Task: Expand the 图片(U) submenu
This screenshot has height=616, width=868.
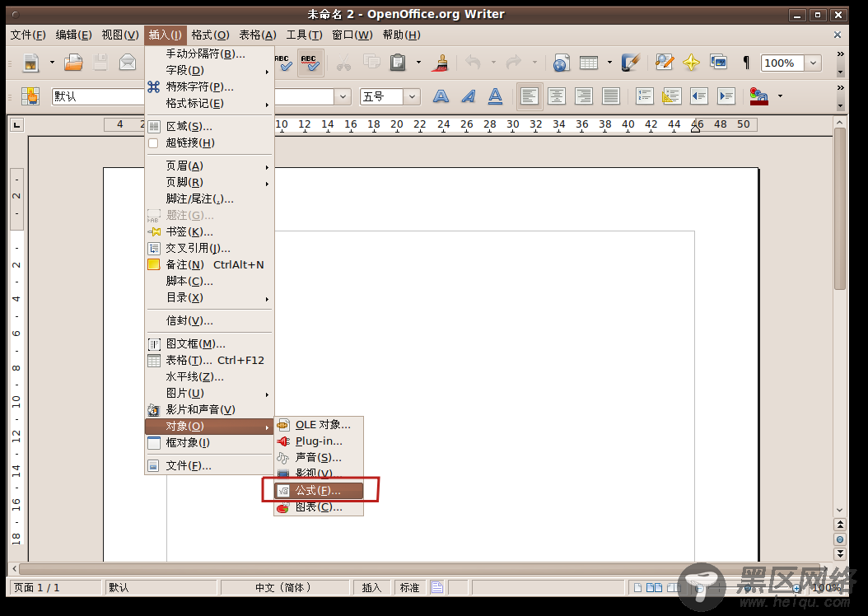Action: [209, 393]
